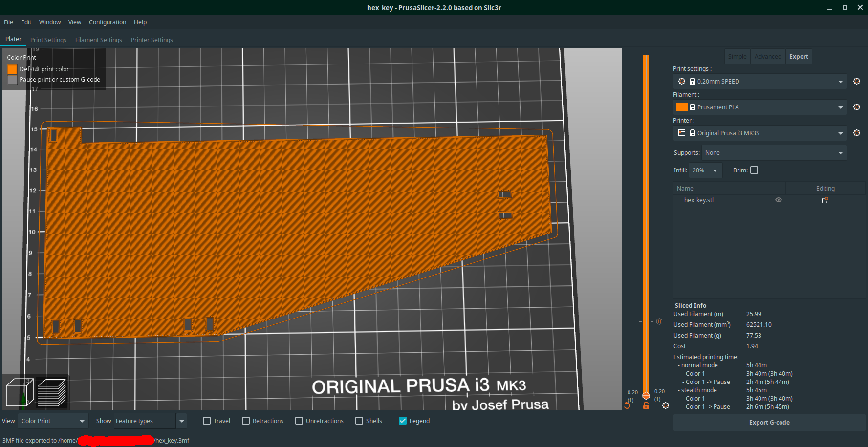Click the vertical layer slider thumb
Image resolution: width=868 pixels, height=447 pixels.
click(x=646, y=395)
